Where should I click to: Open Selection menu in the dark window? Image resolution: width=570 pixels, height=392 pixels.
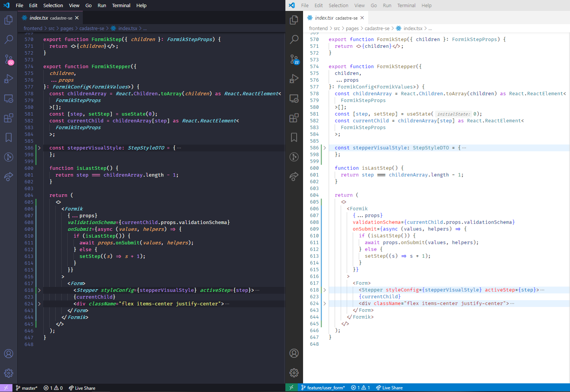(x=53, y=6)
